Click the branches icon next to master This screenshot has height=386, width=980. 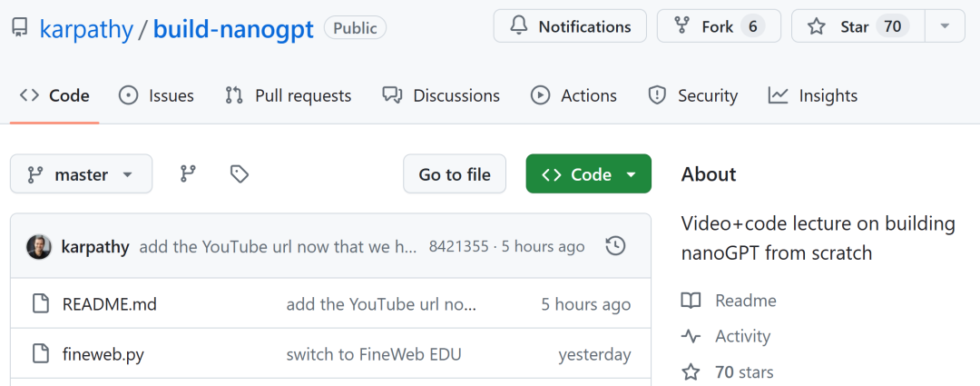tap(188, 173)
